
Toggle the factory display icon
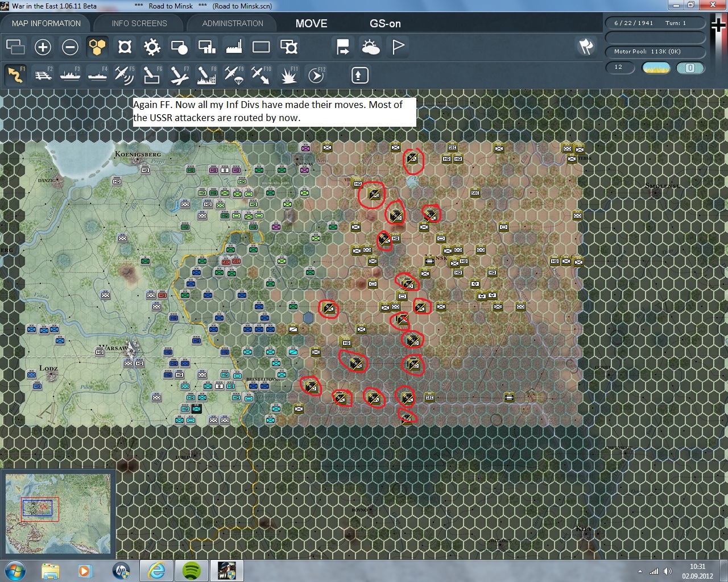(x=234, y=47)
